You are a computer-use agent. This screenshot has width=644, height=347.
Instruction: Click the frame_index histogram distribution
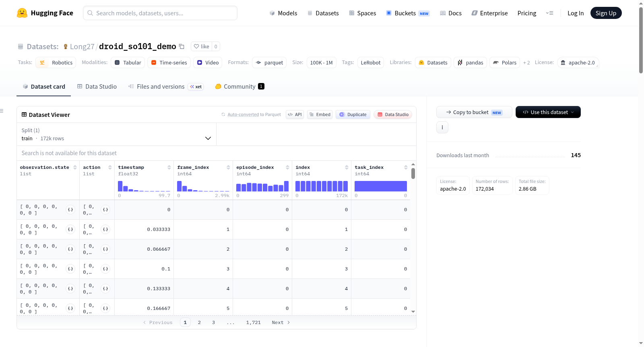(x=203, y=186)
